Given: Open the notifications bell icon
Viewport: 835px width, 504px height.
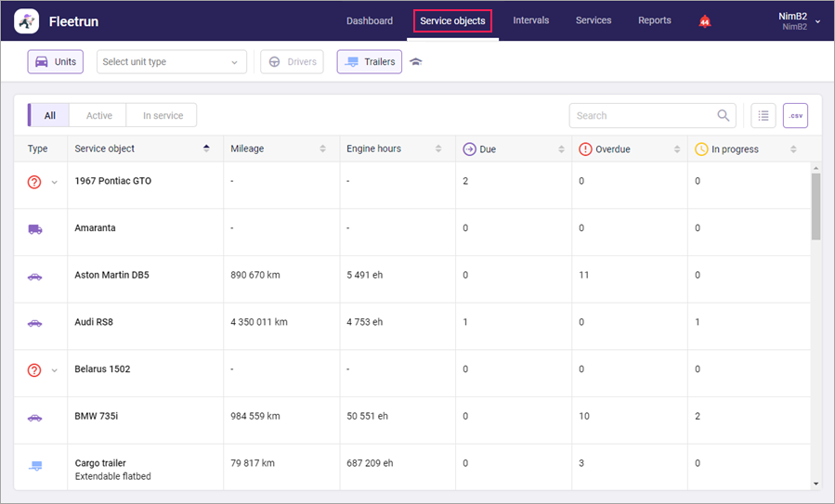Looking at the screenshot, I should pos(704,21).
